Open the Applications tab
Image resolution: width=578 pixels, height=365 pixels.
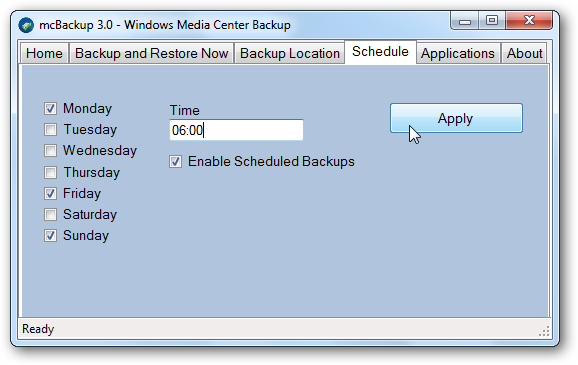458,53
